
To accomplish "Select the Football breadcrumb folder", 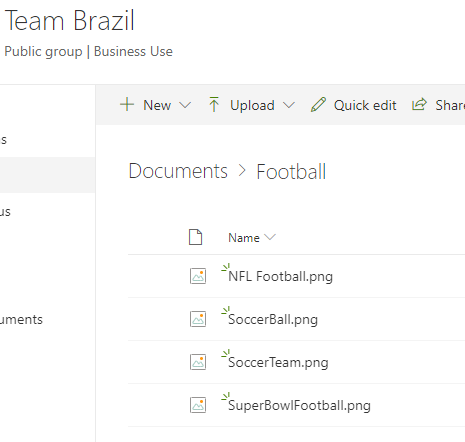I will 291,172.
